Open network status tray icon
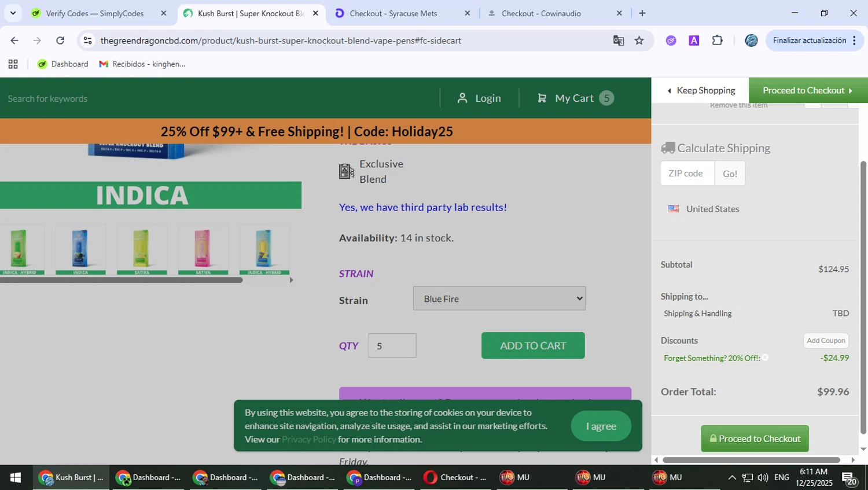 (x=748, y=478)
